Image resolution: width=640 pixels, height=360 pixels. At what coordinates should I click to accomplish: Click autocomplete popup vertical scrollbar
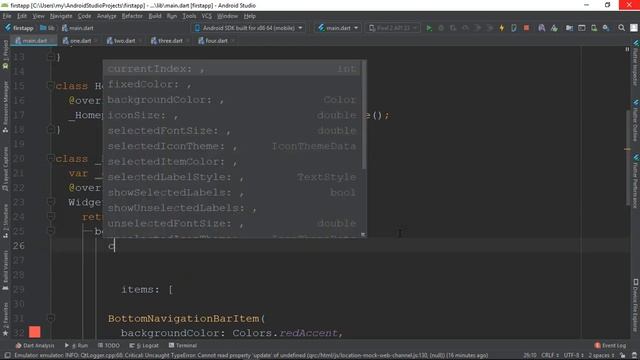(364, 115)
